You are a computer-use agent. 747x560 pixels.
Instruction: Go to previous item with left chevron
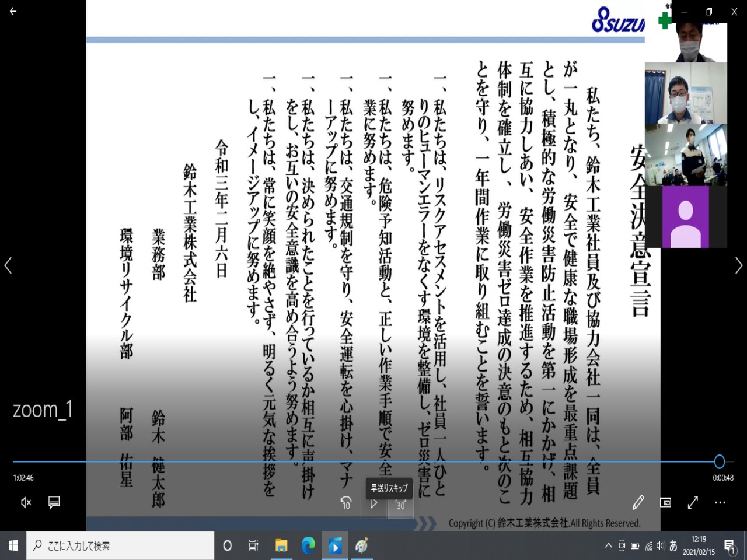(8, 265)
